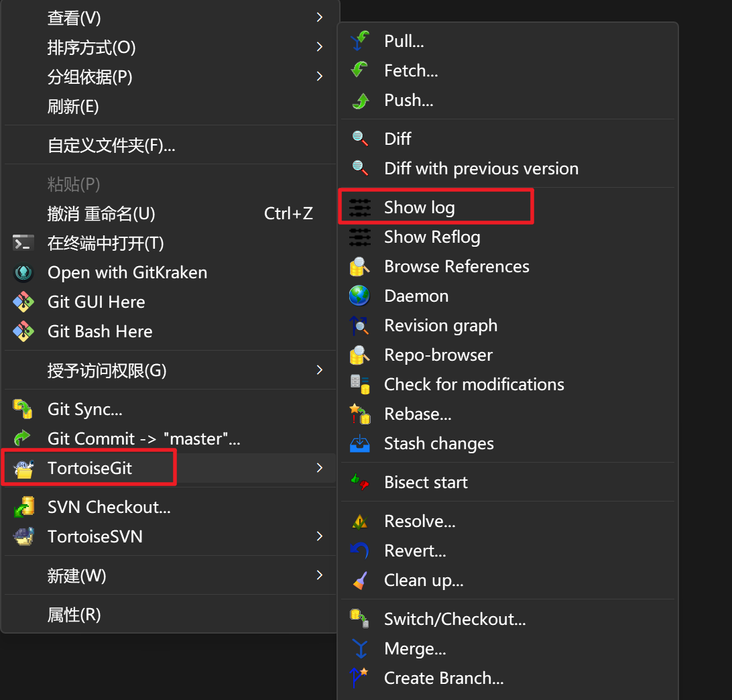
Task: Select Switch/Checkout... option
Action: (454, 620)
